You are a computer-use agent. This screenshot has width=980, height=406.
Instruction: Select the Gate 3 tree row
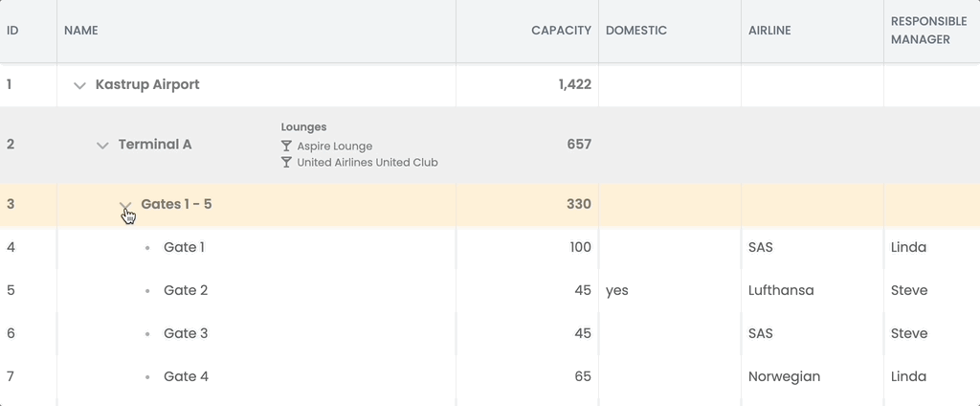pos(490,333)
